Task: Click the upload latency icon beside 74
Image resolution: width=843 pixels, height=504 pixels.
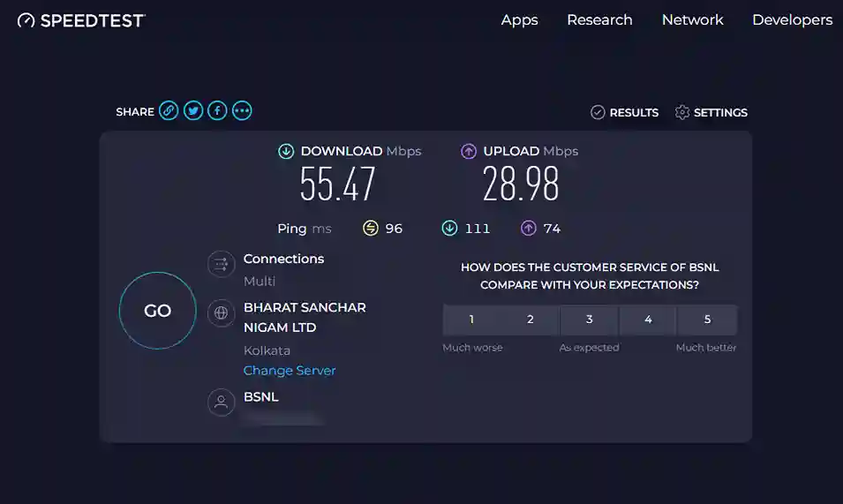Action: click(529, 228)
